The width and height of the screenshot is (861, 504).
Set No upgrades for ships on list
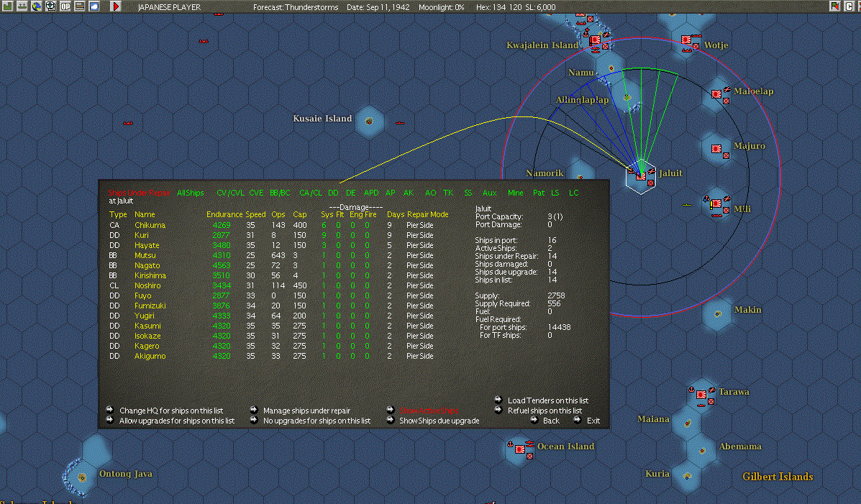coord(316,421)
